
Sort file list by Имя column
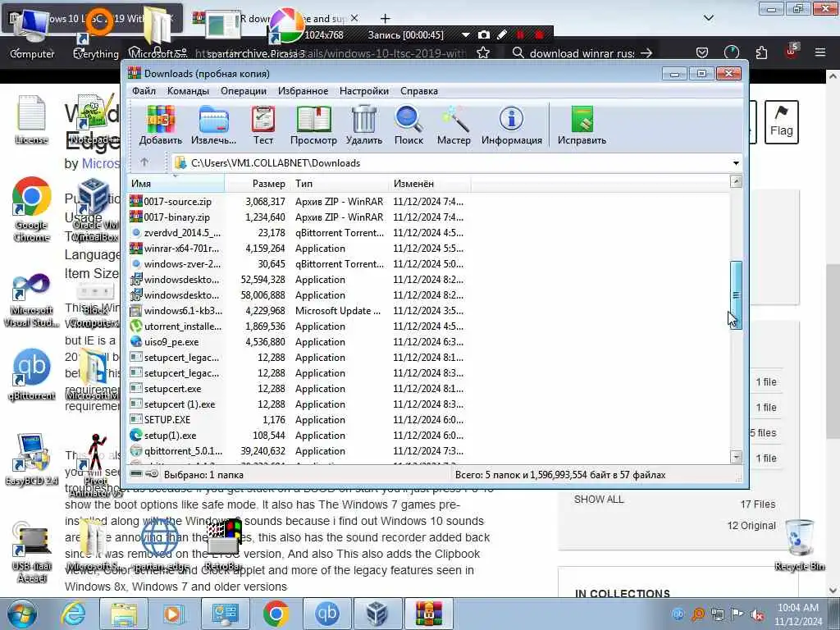pyautogui.click(x=176, y=183)
